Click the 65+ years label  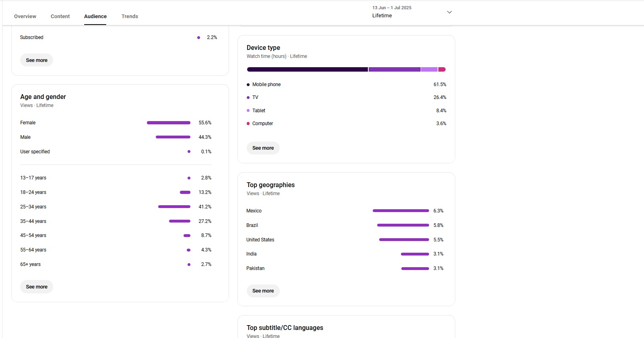click(31, 264)
